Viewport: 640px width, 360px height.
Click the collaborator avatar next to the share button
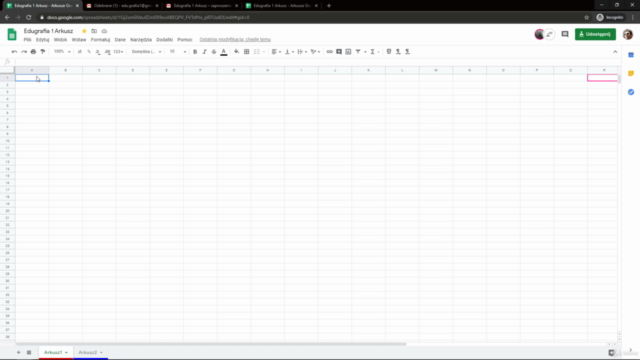(540, 34)
